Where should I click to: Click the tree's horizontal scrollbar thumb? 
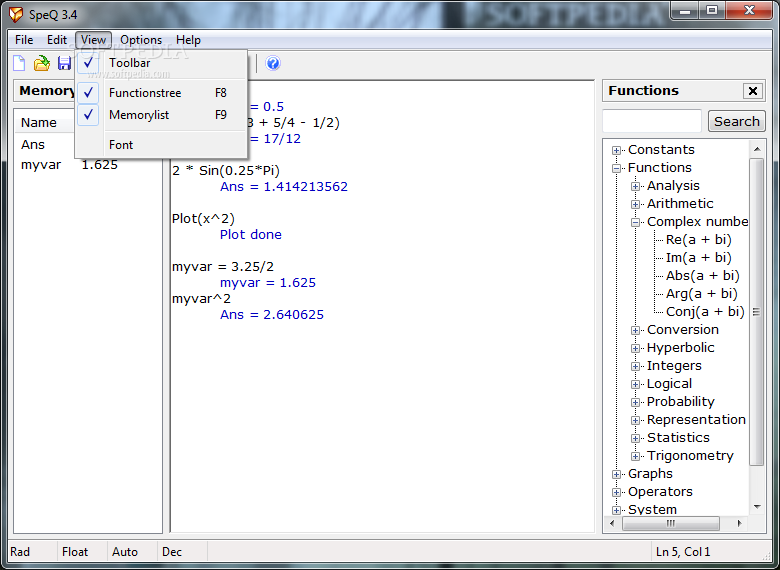click(x=671, y=523)
